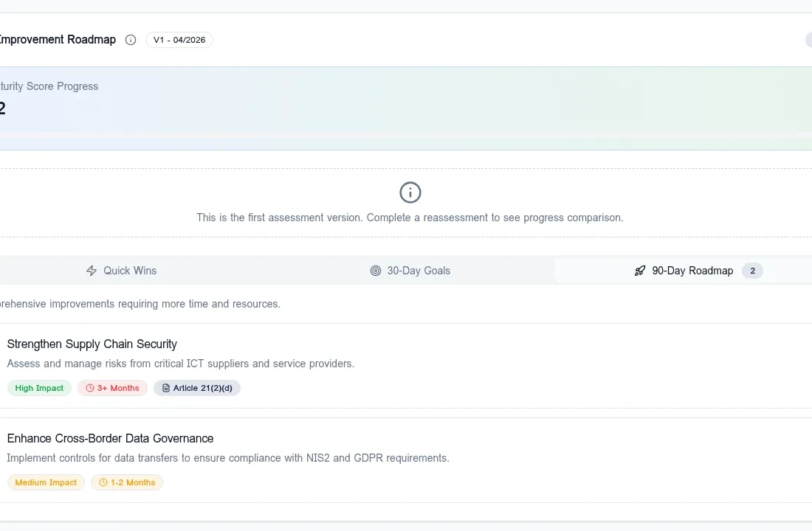Click the clock icon in 3+ Months tag
The width and height of the screenshot is (812, 531).
90,388
